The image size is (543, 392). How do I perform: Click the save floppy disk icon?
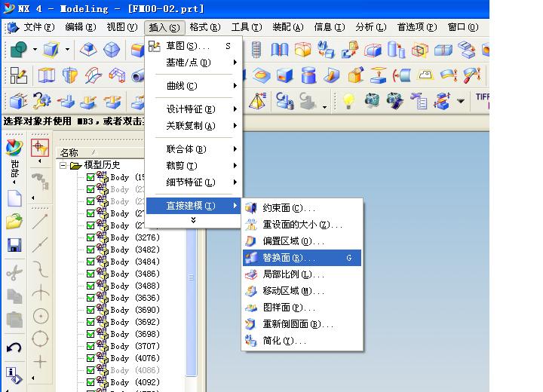[14, 245]
